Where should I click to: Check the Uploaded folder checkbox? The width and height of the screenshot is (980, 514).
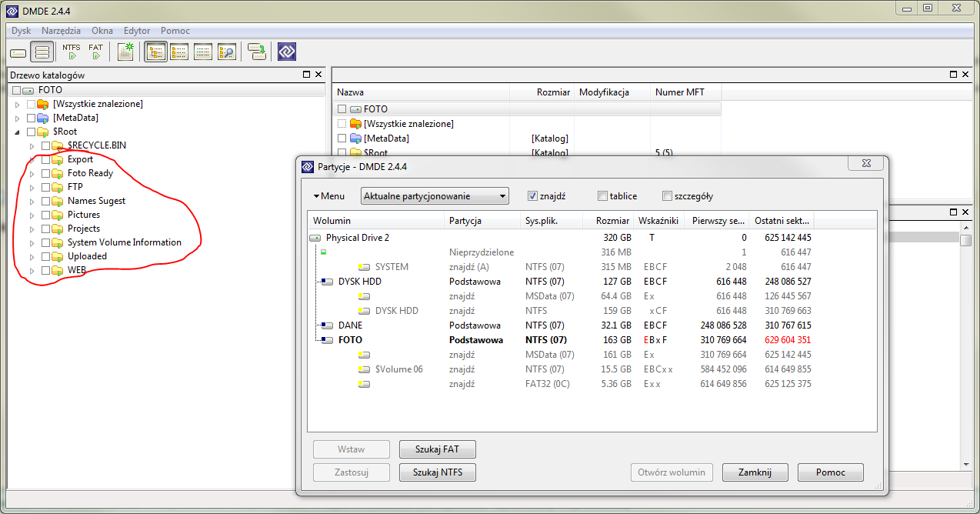(45, 256)
